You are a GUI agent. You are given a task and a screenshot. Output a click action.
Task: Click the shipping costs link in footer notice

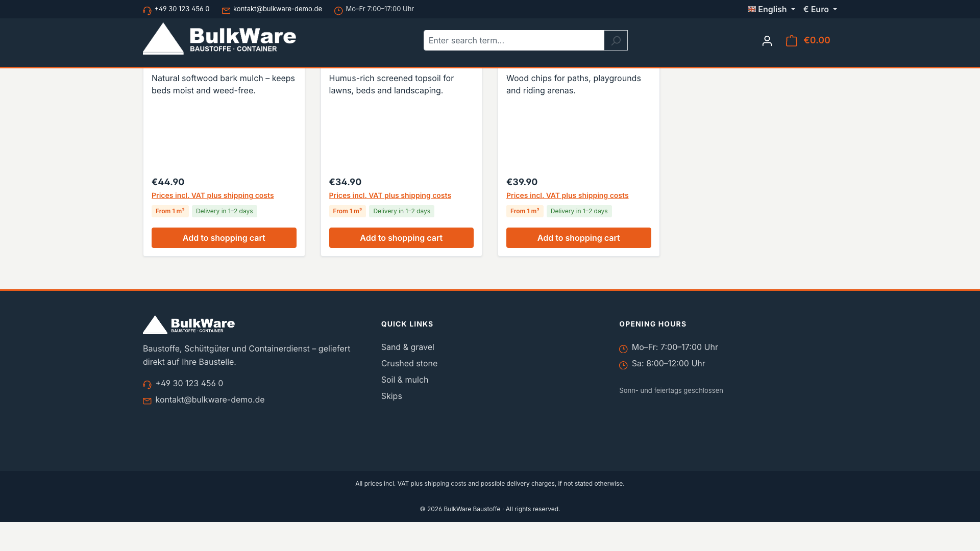445,483
